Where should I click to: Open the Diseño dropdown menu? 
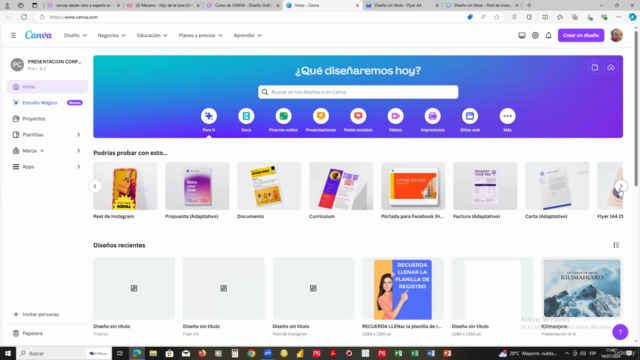click(x=75, y=36)
